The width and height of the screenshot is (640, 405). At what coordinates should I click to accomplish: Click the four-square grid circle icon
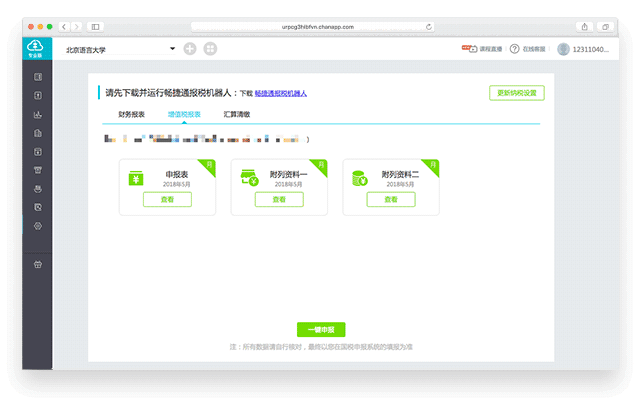click(x=210, y=49)
